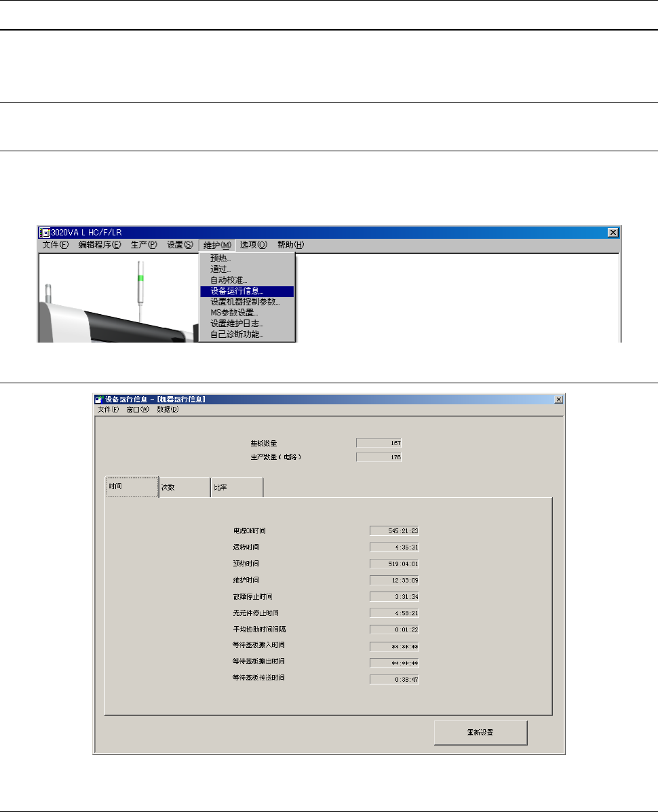Open the 编辑程序(E) menu

coord(100,245)
